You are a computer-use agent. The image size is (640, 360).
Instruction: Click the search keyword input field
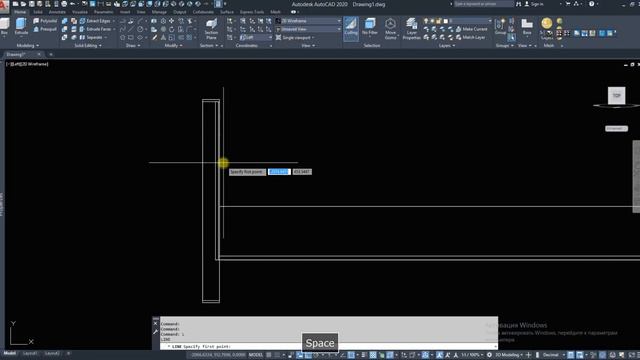coord(483,4)
